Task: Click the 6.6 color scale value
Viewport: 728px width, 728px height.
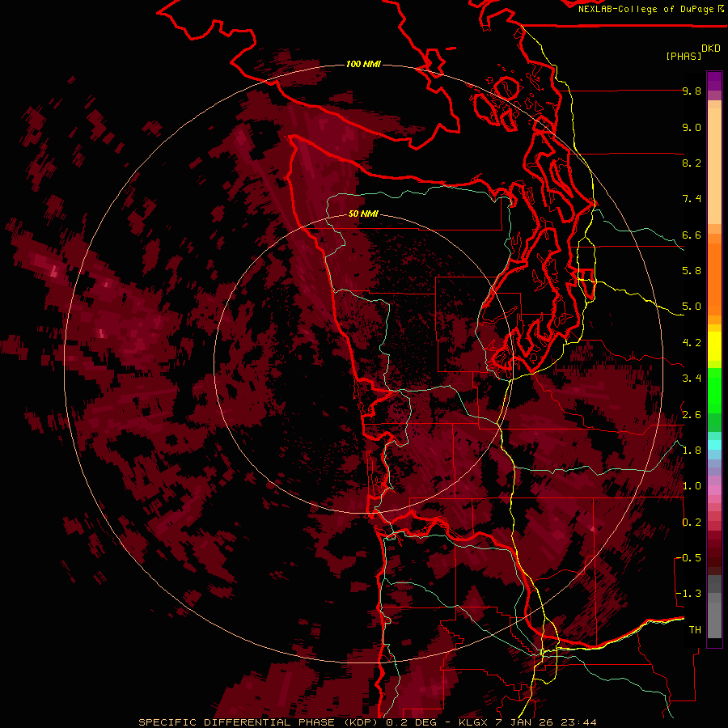Action: pyautogui.click(x=692, y=235)
